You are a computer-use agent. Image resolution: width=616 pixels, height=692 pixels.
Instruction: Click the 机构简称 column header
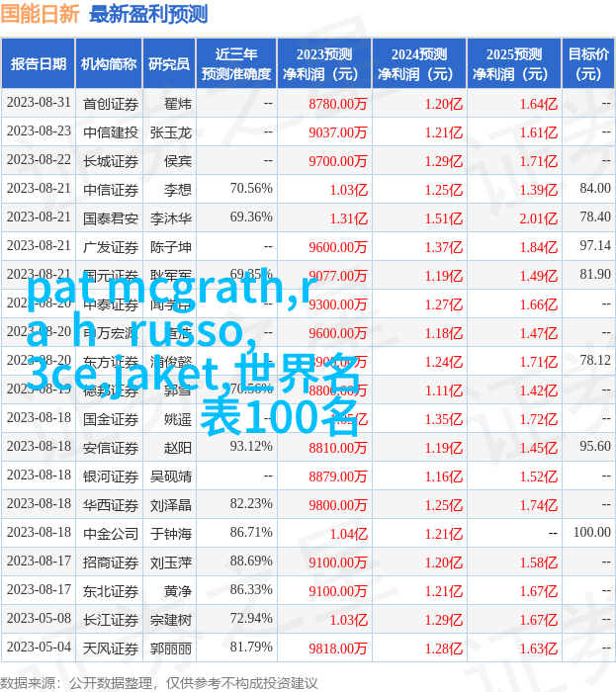(109, 64)
